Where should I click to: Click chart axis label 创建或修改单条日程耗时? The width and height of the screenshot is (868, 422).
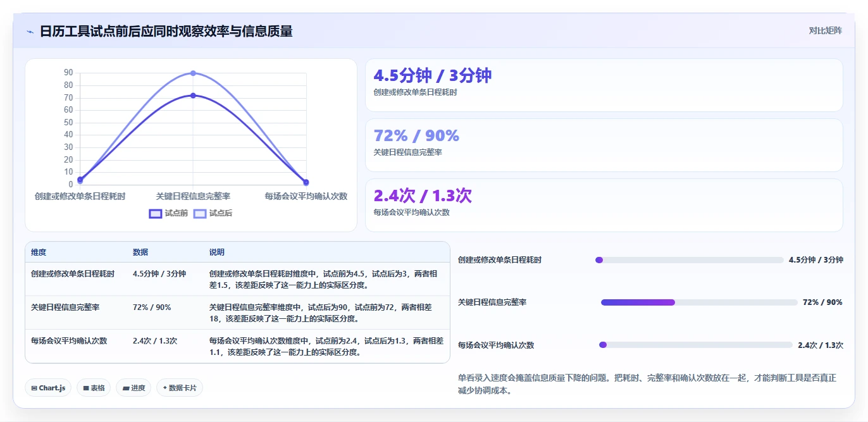[x=80, y=196]
